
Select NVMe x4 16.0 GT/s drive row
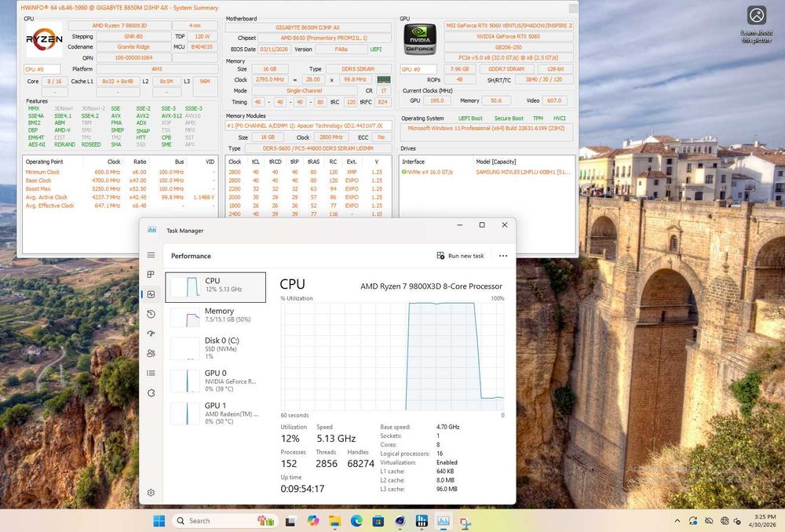pos(487,172)
